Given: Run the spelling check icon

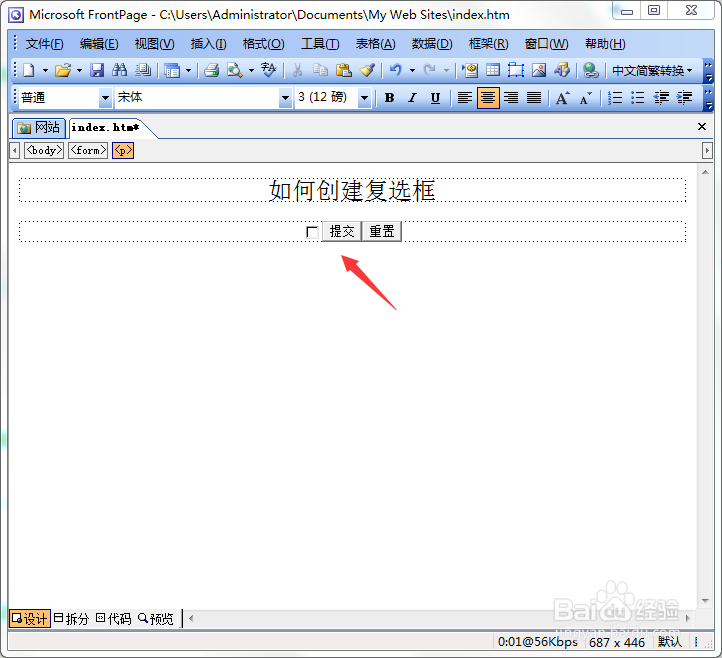Looking at the screenshot, I should point(268,70).
